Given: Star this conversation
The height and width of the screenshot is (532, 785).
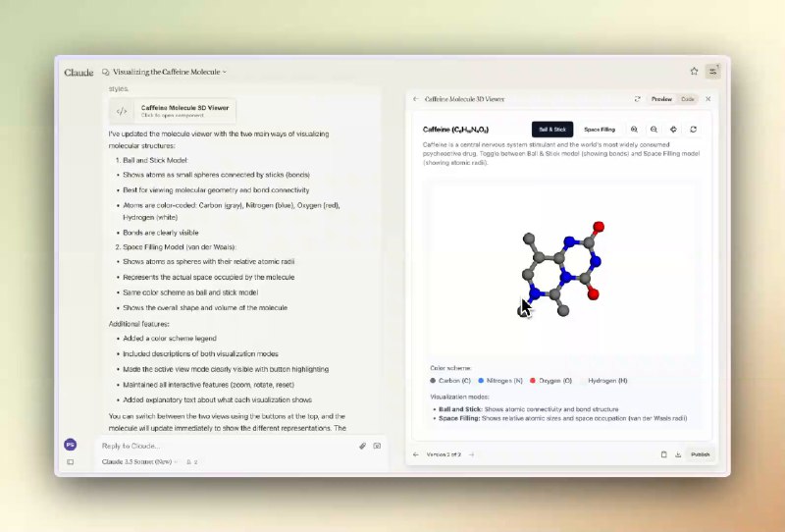Looking at the screenshot, I should [x=694, y=72].
